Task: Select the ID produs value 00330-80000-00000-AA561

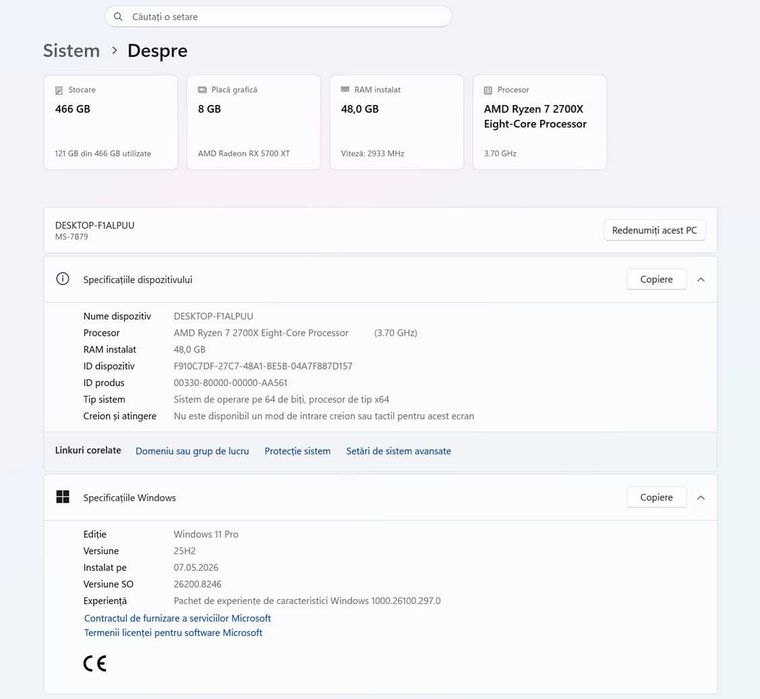Action: point(230,382)
